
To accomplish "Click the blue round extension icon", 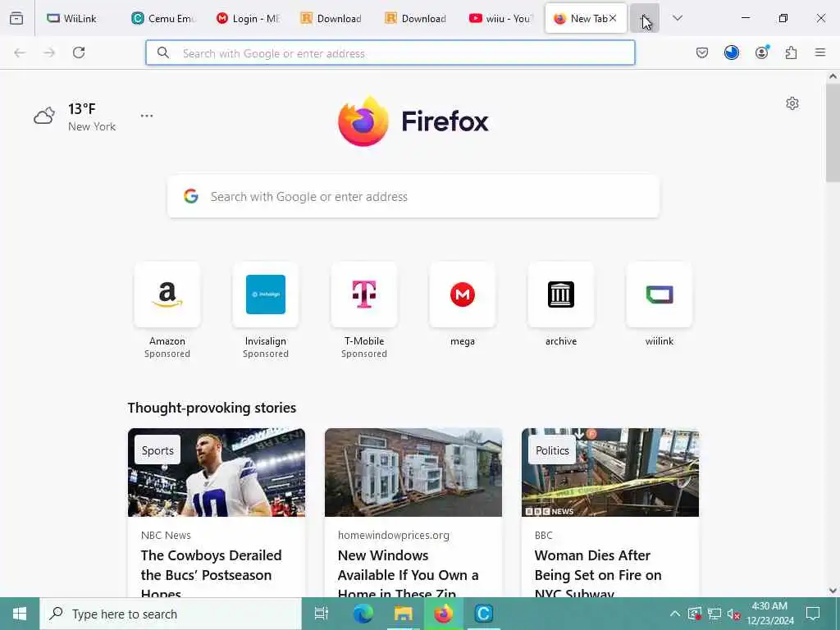I will coord(731,52).
